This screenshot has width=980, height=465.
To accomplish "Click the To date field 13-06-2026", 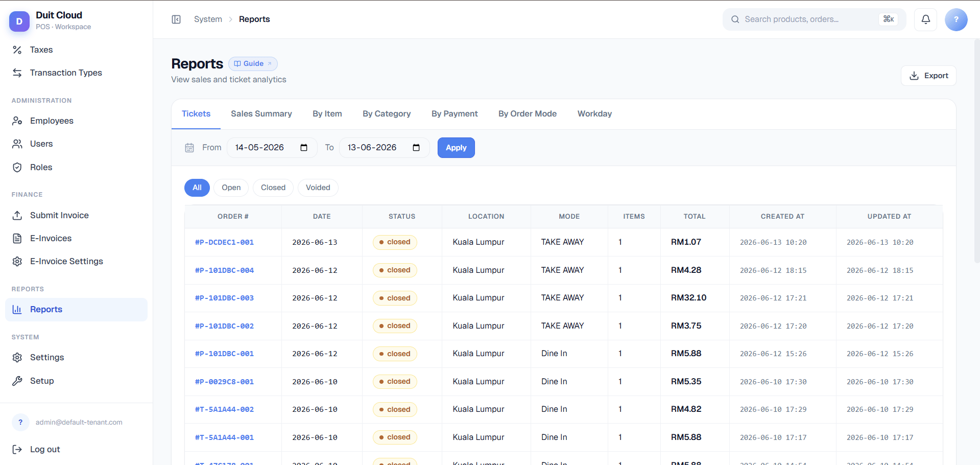I will (384, 148).
